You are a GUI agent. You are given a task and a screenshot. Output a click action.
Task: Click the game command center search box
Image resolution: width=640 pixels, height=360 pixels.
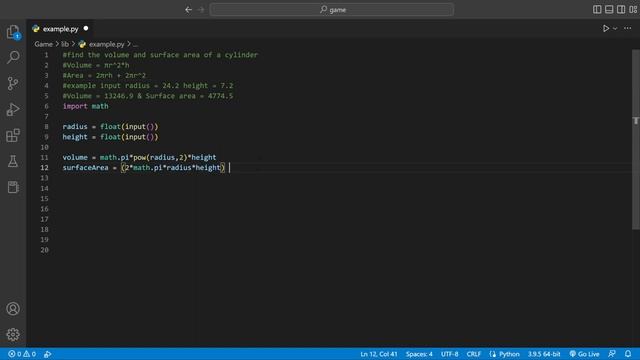coord(331,9)
